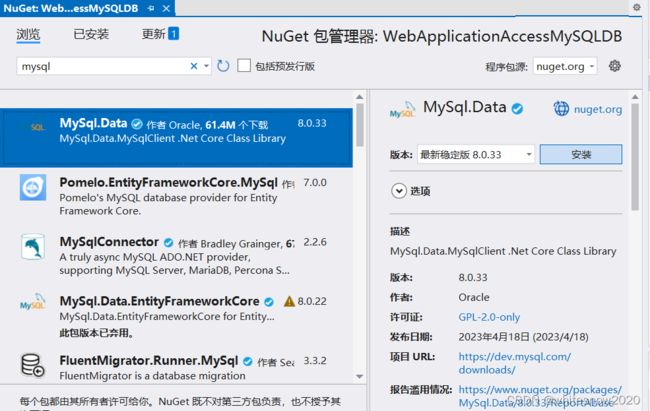Viewport: 650px width, 411px height.
Task: Click MySql.Data.EntityFrameworkCore MySQL logo icon
Action: (x=33, y=302)
